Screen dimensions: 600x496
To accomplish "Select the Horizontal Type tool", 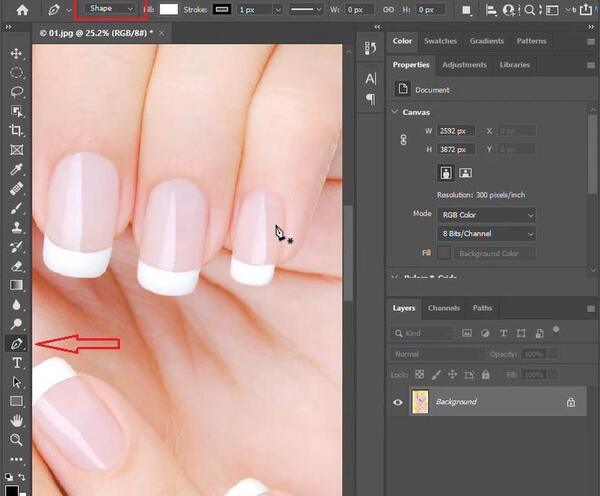I will pyautogui.click(x=16, y=363).
